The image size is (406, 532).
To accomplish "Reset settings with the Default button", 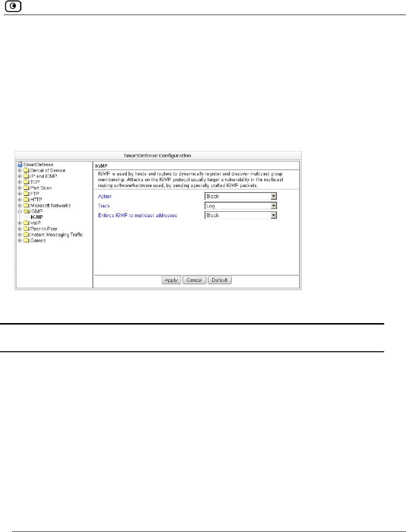I will coord(220,280).
